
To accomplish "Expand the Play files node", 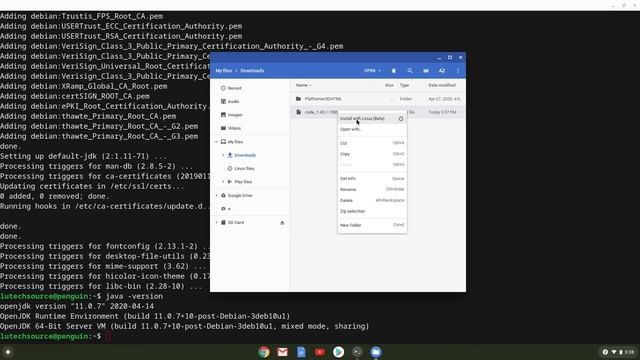I will pyautogui.click(x=223, y=182).
